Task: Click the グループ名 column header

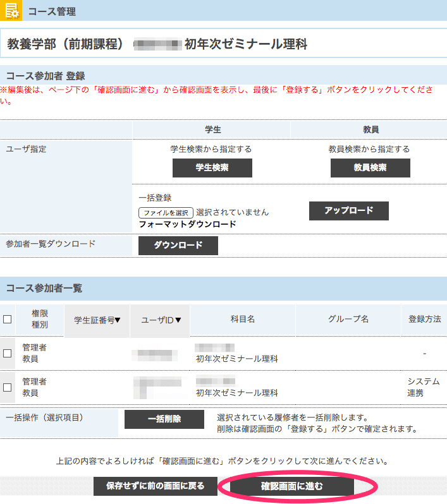Action: (x=348, y=320)
